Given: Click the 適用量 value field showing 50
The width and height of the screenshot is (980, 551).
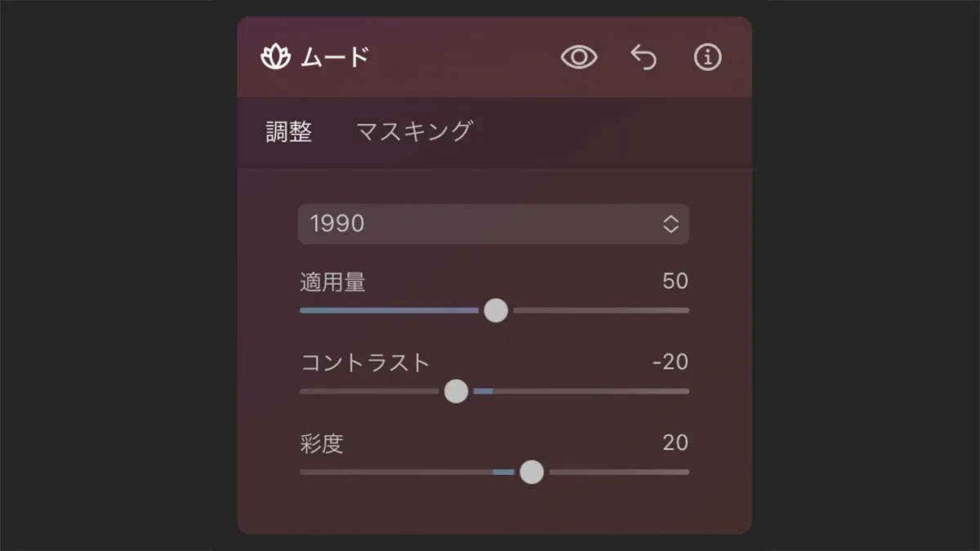Looking at the screenshot, I should tap(675, 282).
